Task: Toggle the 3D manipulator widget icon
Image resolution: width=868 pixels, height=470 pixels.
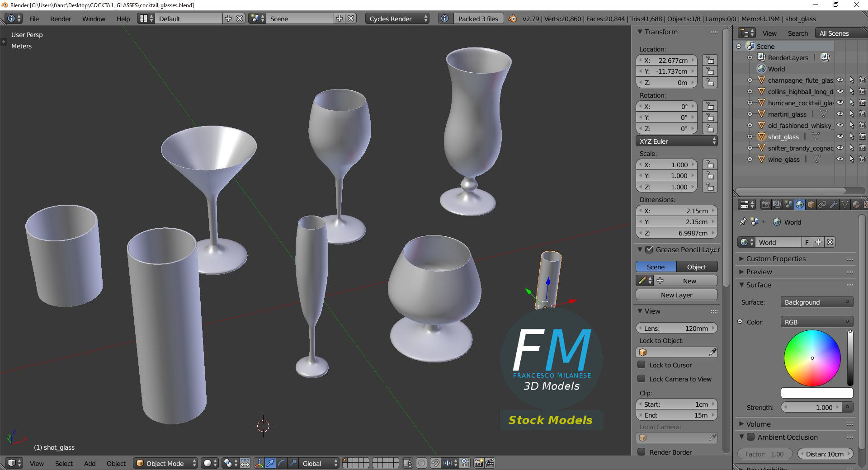Action: [259, 463]
